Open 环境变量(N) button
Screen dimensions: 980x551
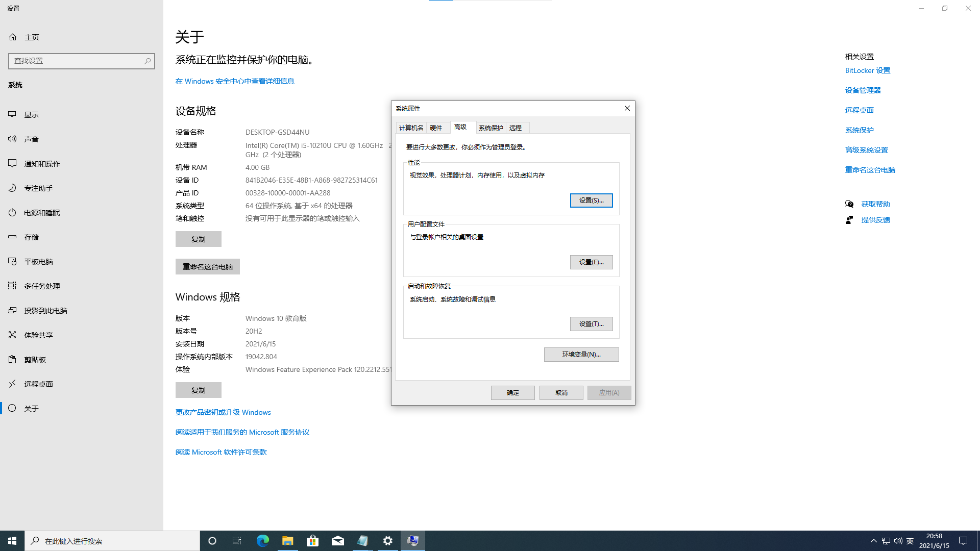tap(581, 355)
